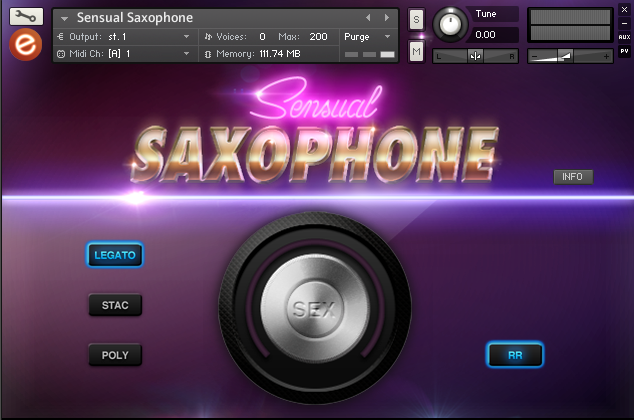
Task: Click the pan left L marker
Action: point(439,57)
